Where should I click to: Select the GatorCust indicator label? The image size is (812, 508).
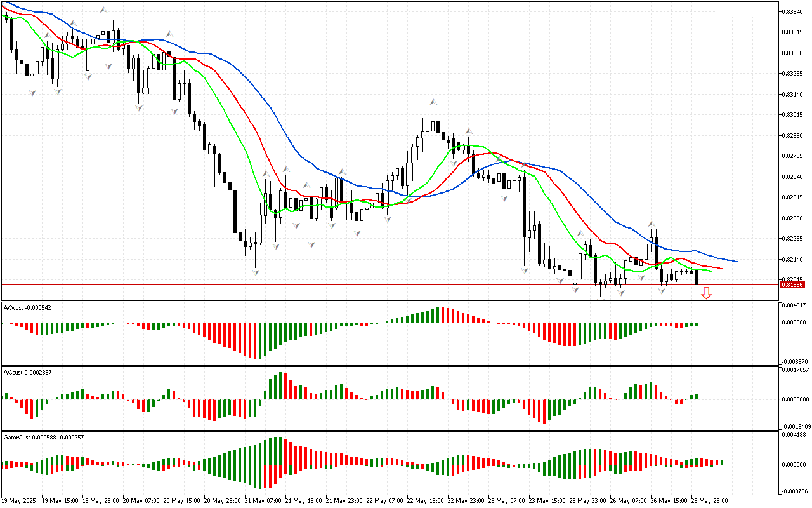click(43, 437)
